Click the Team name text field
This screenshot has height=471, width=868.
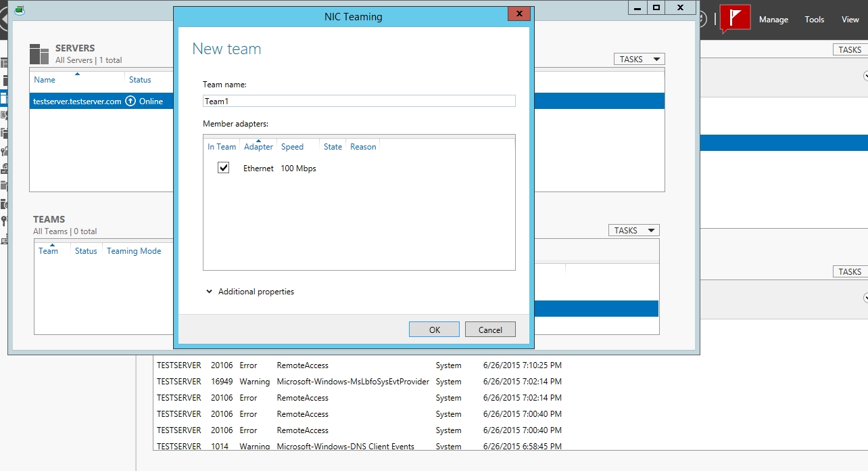click(359, 101)
